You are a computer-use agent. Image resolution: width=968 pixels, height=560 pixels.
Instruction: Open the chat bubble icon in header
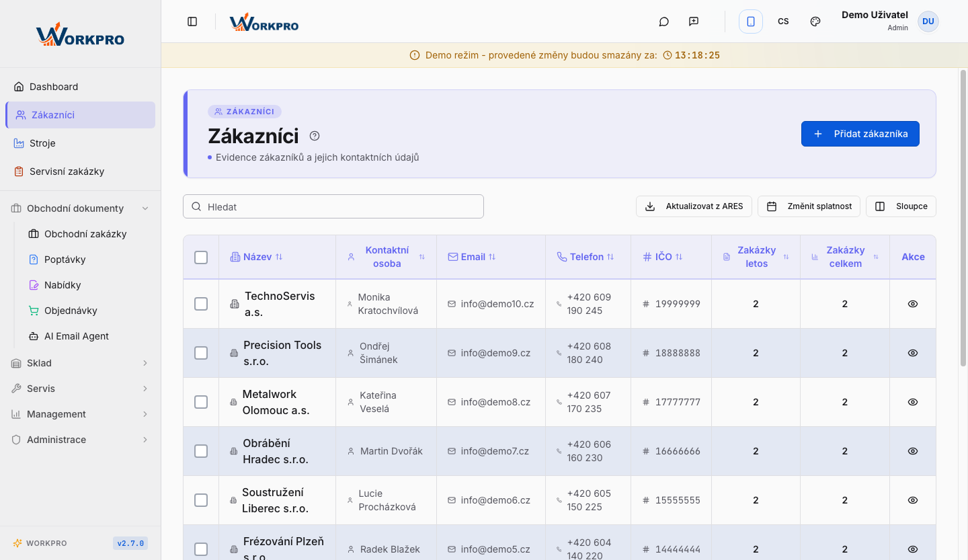[663, 22]
